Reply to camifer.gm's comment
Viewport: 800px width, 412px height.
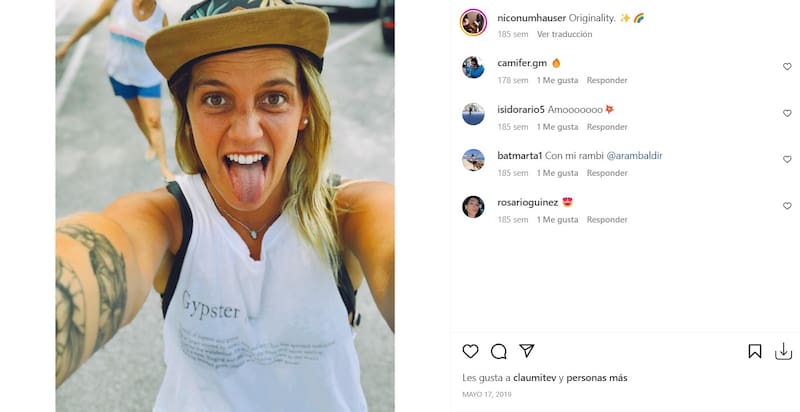click(x=607, y=80)
